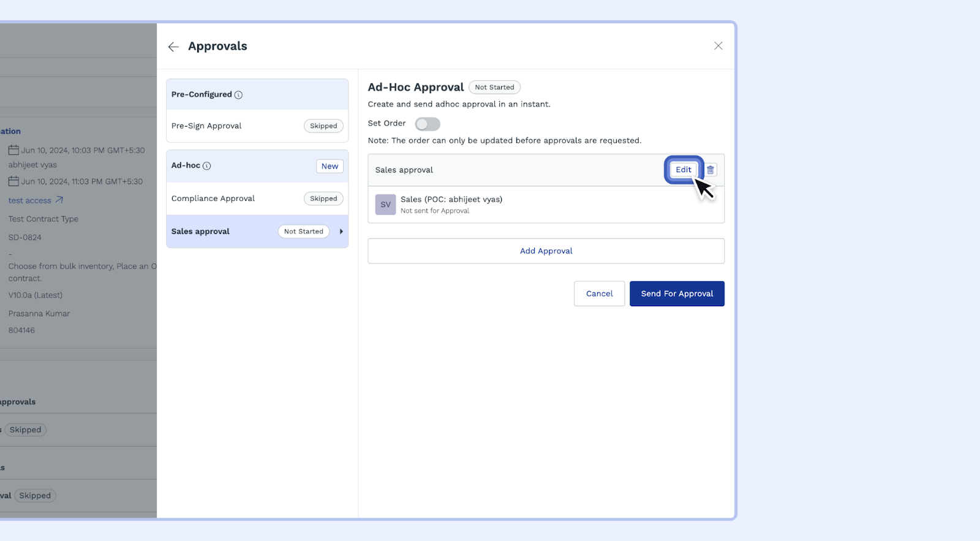Open the test access link
Viewport: 980px width, 541px height.
(x=30, y=200)
